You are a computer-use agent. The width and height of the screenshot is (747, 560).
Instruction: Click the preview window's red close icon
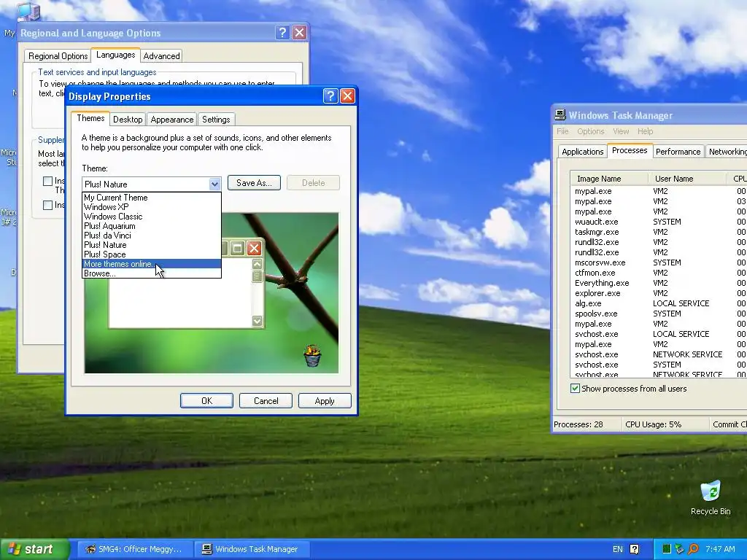255,248
